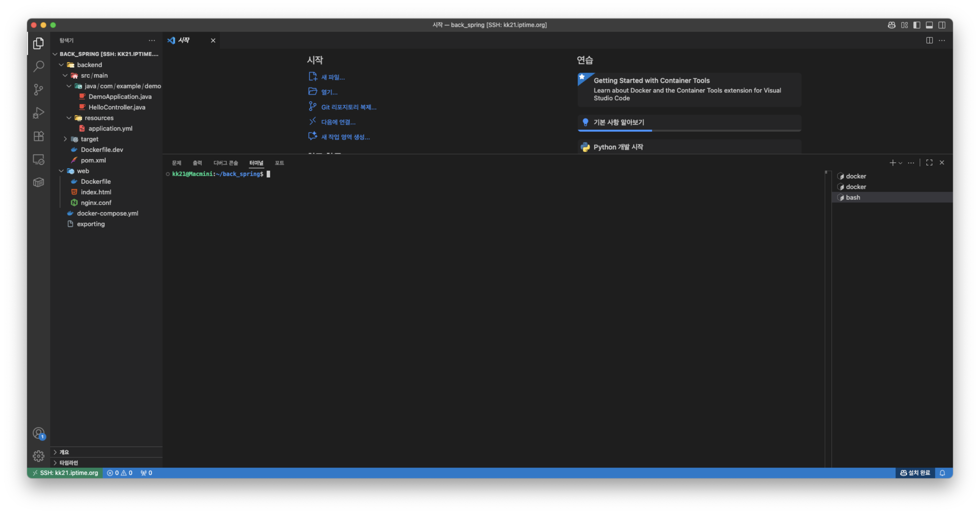Image resolution: width=980 pixels, height=514 pixels.
Task: Open Source Control view
Action: coord(38,90)
